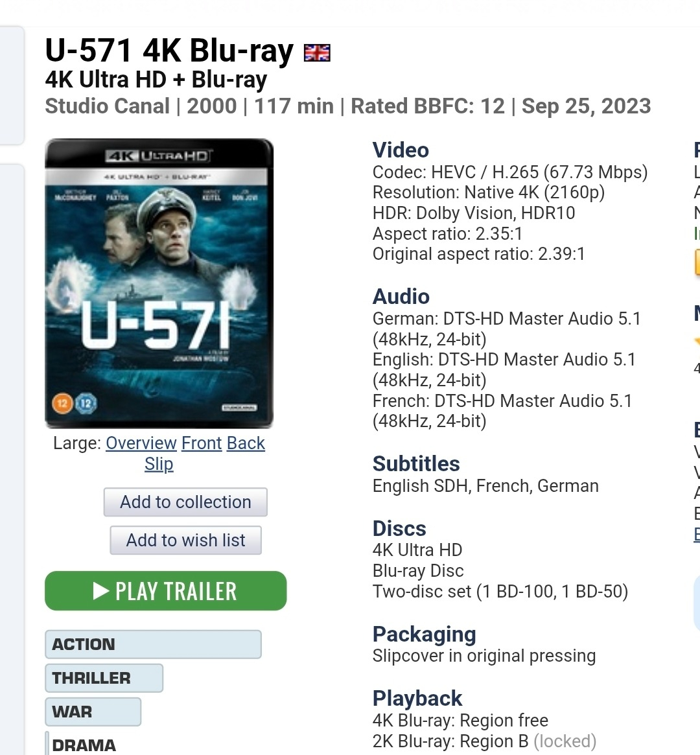Screen dimensions: 700x755
Task: Open the large Back cover link
Action: 246,443
